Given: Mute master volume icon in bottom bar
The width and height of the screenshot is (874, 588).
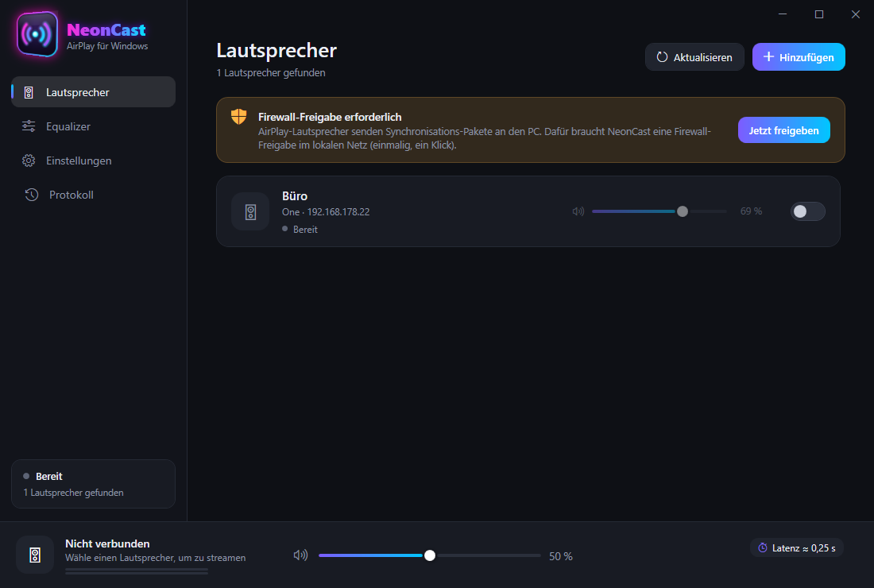Looking at the screenshot, I should (300, 555).
